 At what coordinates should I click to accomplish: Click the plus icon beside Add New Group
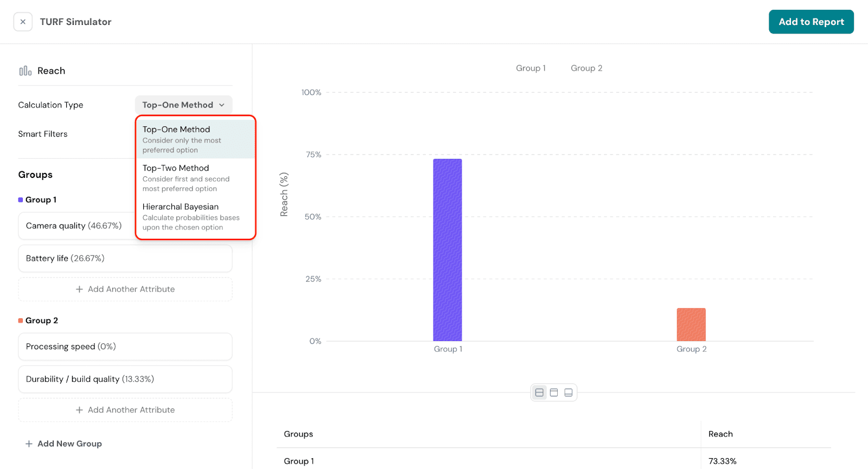pyautogui.click(x=29, y=444)
